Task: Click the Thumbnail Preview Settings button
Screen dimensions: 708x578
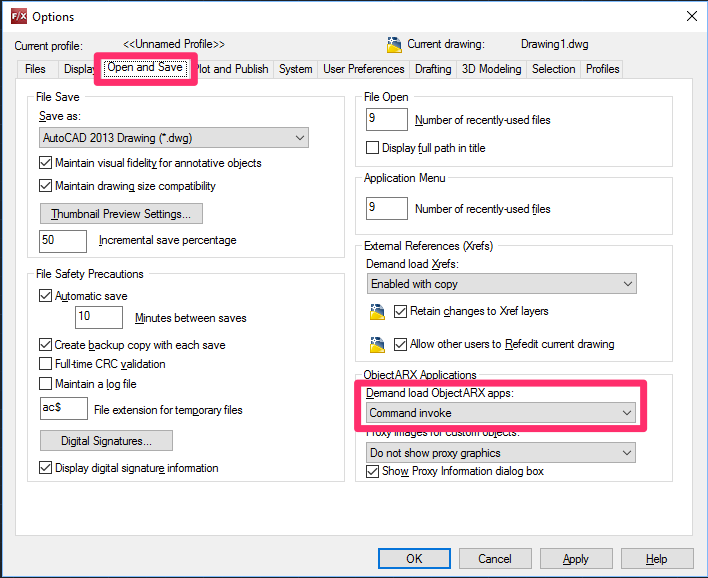Action: pyautogui.click(x=121, y=214)
